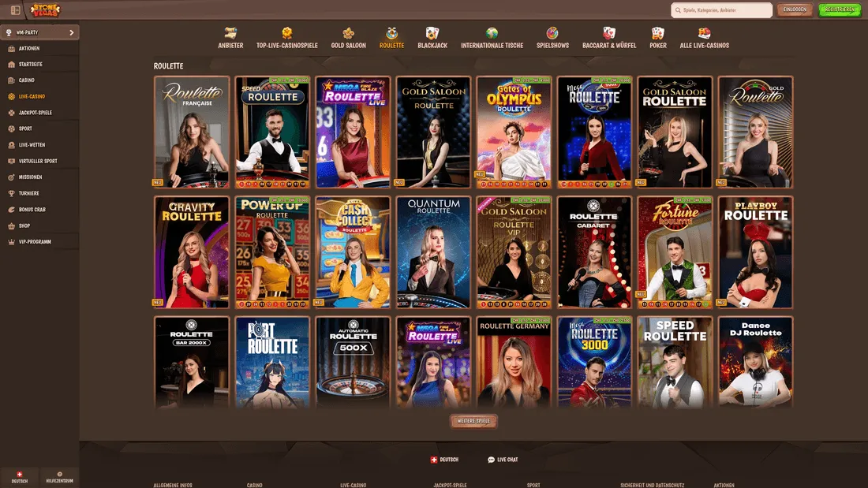Open Deutsch language selector in footer
The height and width of the screenshot is (488, 868).
click(444, 460)
